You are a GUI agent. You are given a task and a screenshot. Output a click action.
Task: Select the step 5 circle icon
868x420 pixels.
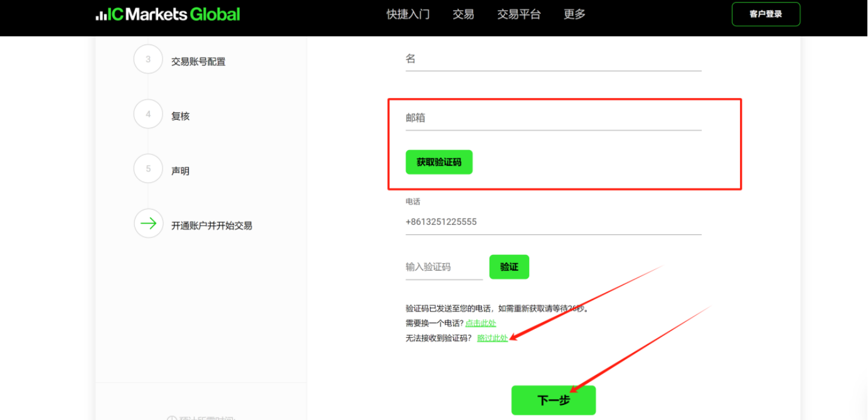[148, 169]
